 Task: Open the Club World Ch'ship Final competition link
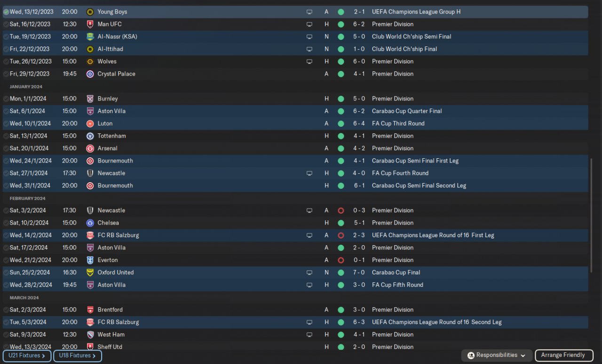coord(404,49)
